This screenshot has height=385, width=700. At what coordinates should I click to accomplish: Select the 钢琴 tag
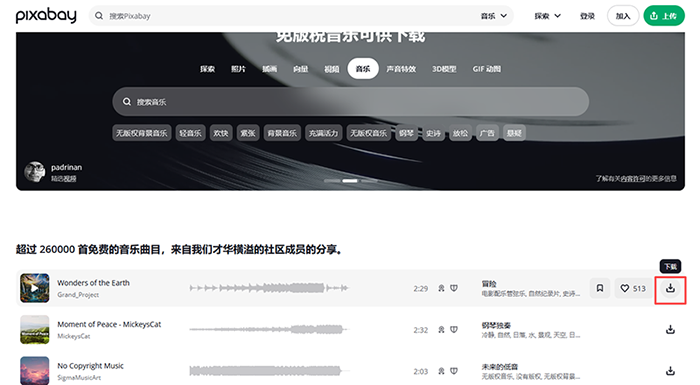[406, 133]
